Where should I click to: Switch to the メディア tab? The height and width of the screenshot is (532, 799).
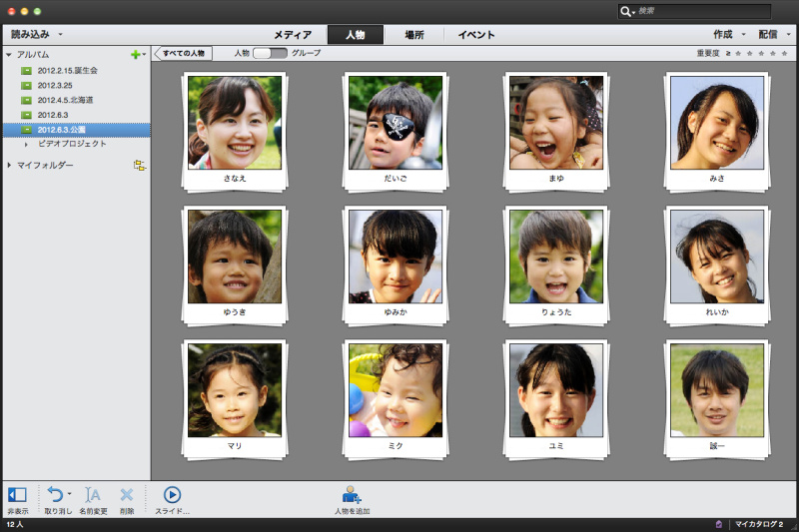293,35
